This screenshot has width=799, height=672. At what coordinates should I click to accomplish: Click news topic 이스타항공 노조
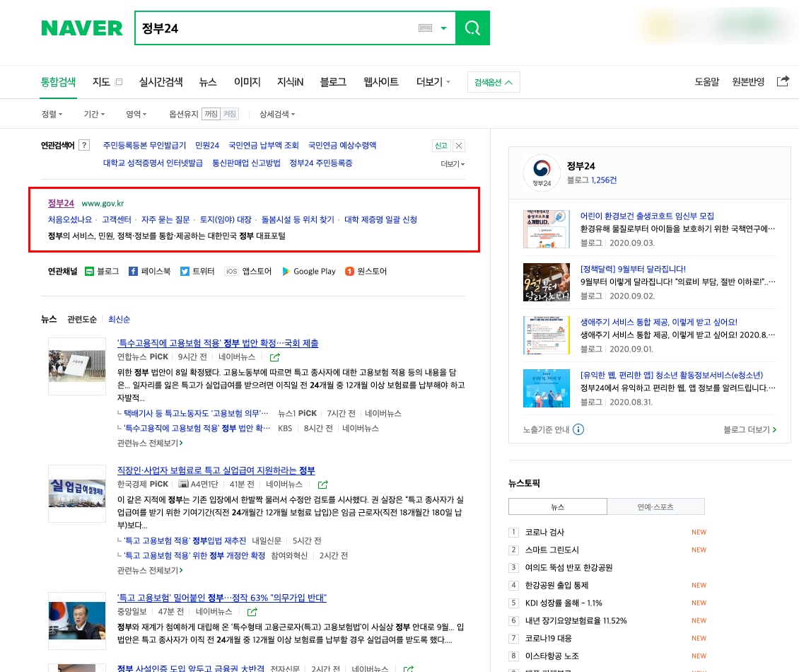pos(552,656)
